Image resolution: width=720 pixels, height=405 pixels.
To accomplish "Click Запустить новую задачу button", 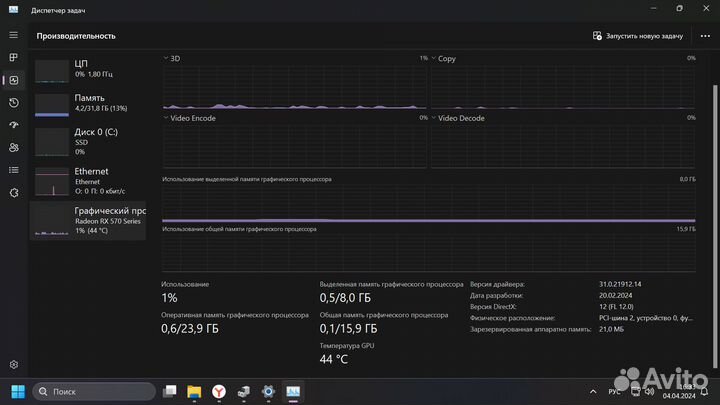I will (638, 36).
